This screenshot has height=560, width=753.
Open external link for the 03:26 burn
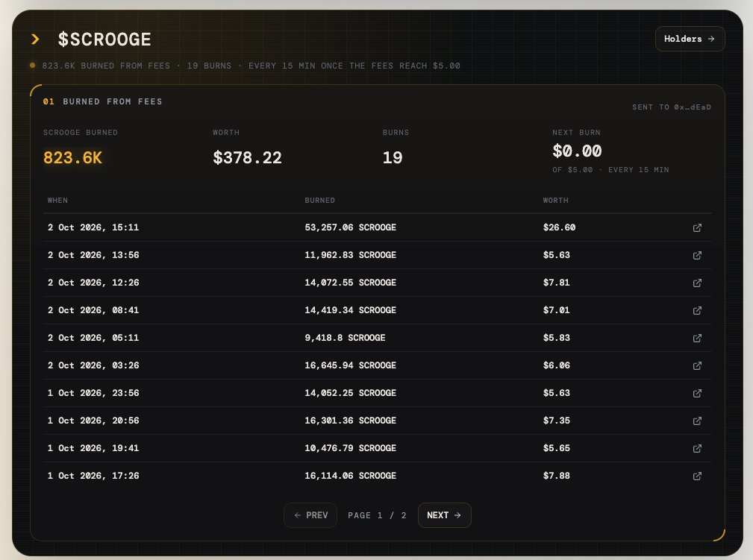pyautogui.click(x=697, y=365)
